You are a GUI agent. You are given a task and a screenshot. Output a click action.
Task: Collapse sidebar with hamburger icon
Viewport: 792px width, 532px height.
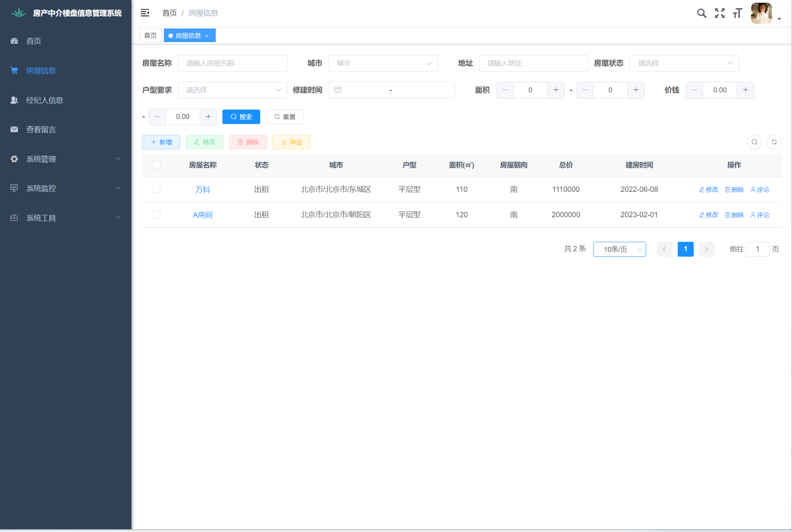point(145,13)
